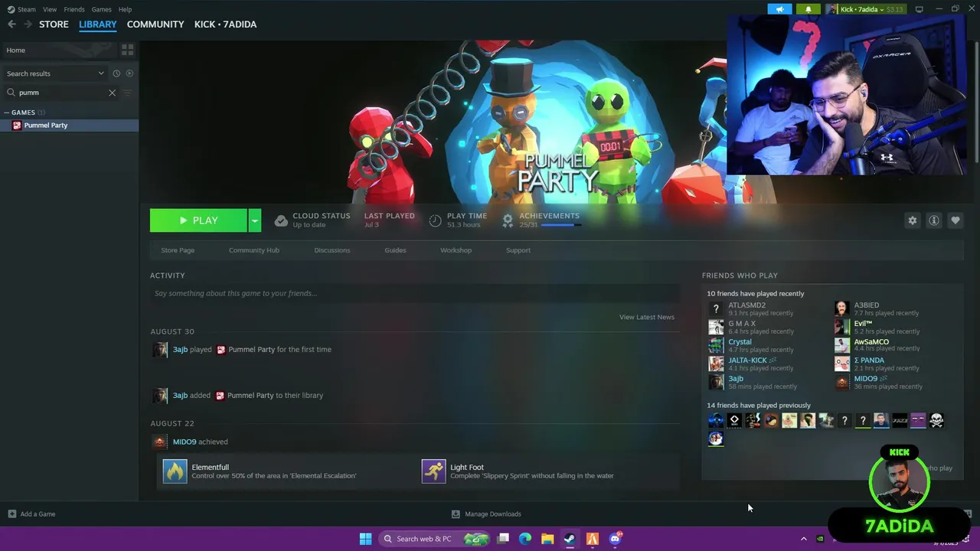Open the Windows Start menu
Image resolution: width=980 pixels, height=551 pixels.
[x=365, y=539]
